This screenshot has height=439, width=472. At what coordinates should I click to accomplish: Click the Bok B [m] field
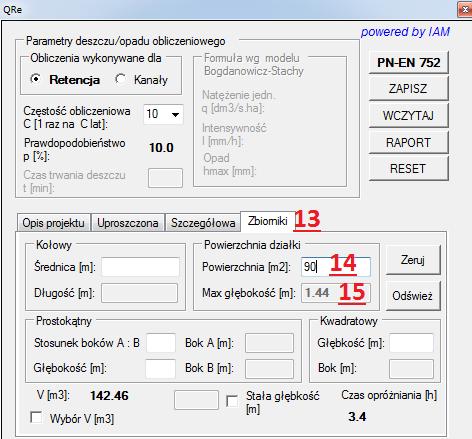coord(269,369)
